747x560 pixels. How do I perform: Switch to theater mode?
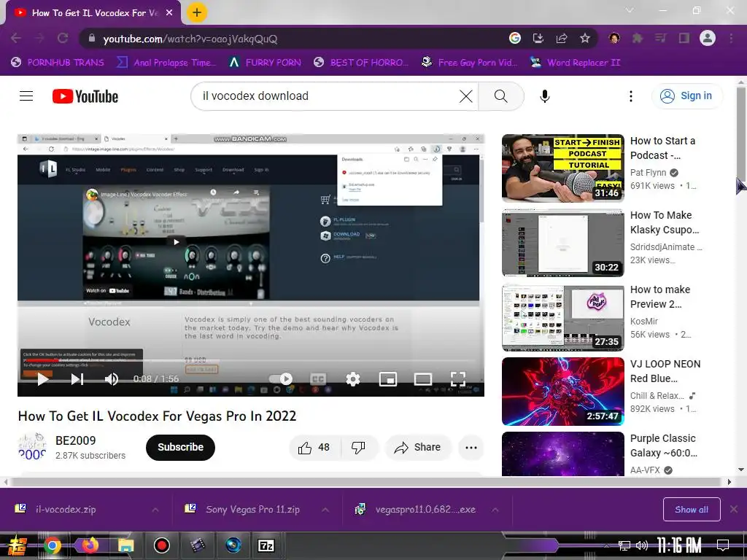point(422,379)
